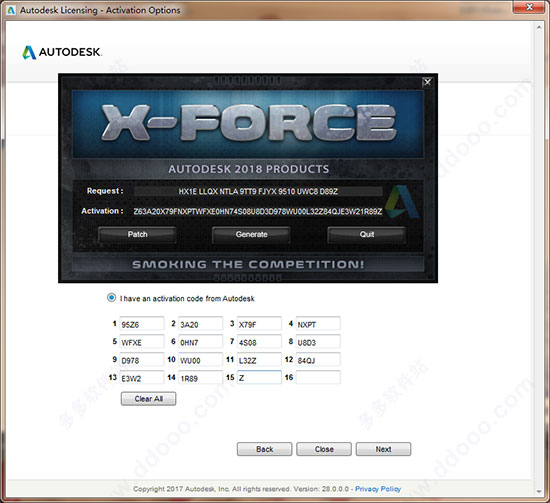Click 'AUTODESK 2018 PRODUCTS' heading text

pos(249,169)
